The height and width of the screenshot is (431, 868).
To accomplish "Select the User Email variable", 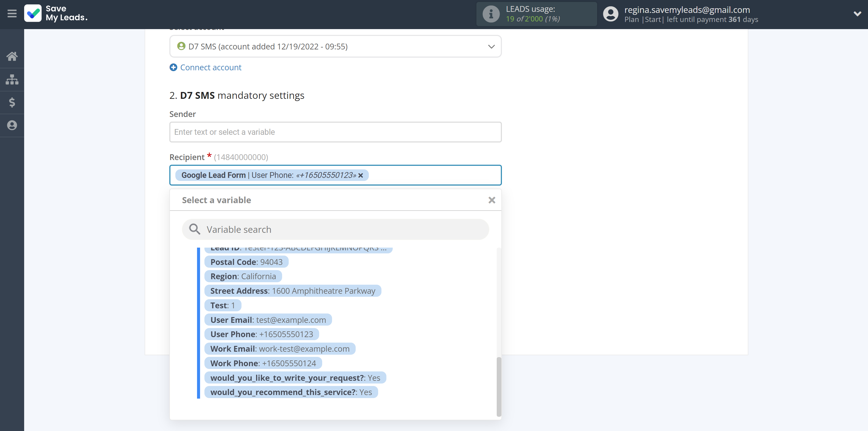I will point(268,320).
